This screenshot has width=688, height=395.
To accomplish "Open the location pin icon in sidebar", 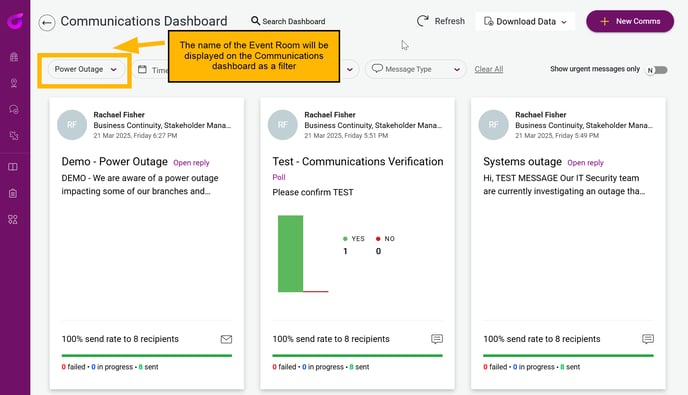I will click(14, 83).
